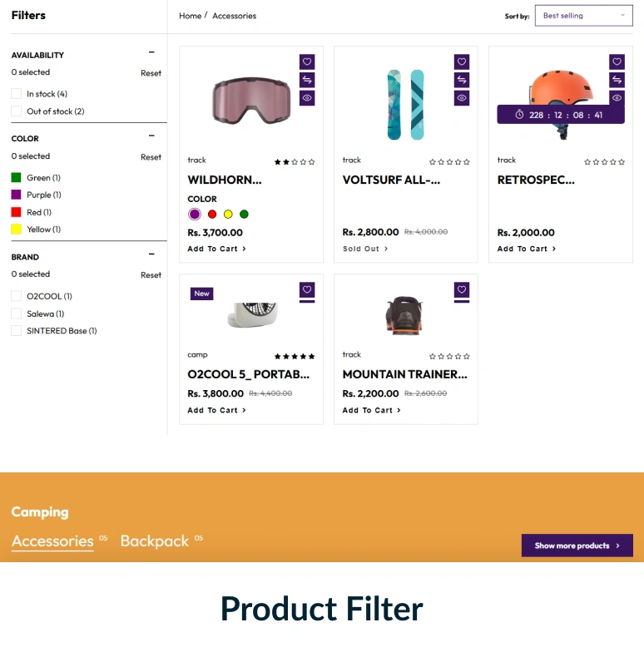Add Mountain Trainer shoe to wishlist
The width and height of the screenshot is (644, 652).
462,289
